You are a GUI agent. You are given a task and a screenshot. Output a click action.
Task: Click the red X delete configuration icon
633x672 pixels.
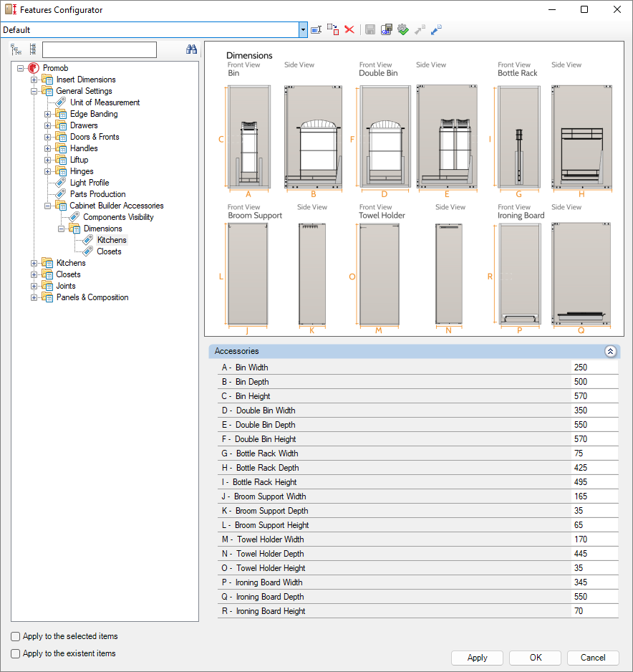[x=349, y=29]
